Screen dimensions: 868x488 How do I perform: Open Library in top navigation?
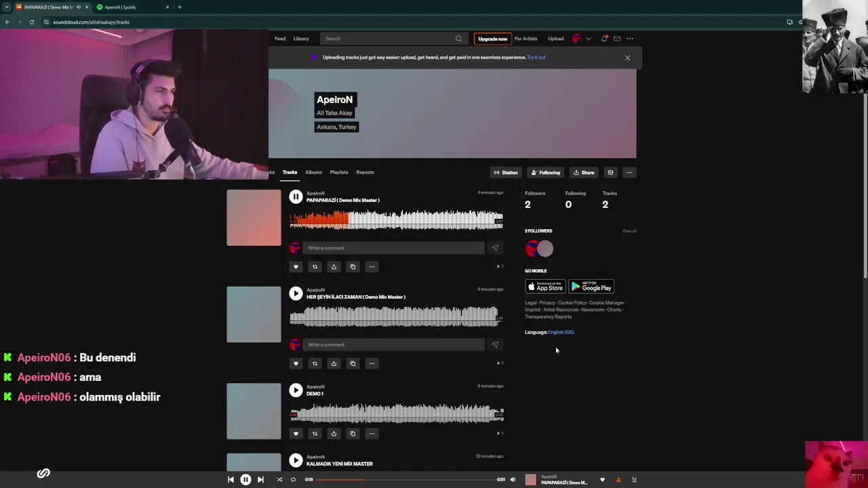point(301,39)
